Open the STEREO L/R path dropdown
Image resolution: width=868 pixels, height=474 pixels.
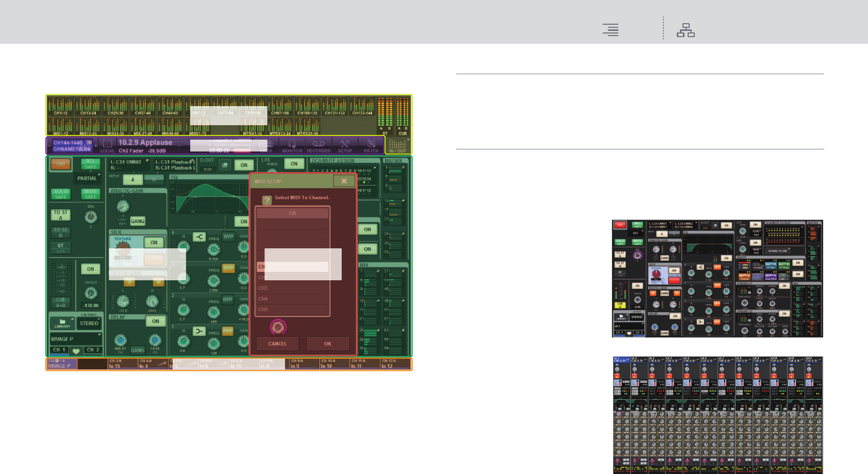89,324
